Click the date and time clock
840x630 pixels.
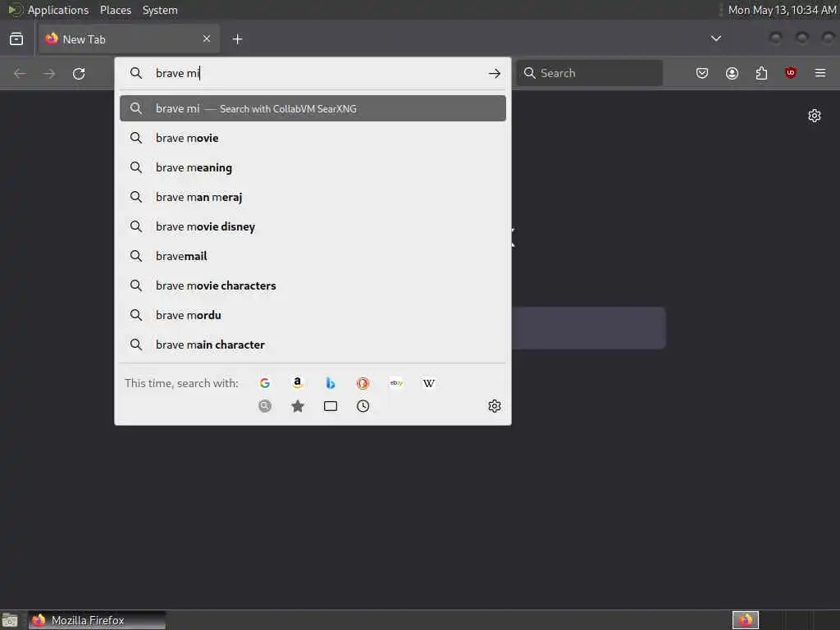click(x=782, y=10)
